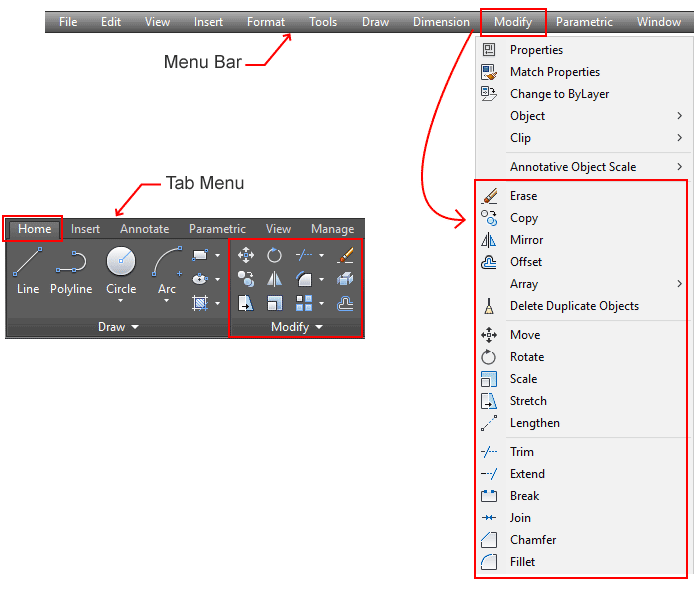This screenshot has width=700, height=592.
Task: Click the Ellipse icon in the Draw panel
Action: (x=200, y=279)
